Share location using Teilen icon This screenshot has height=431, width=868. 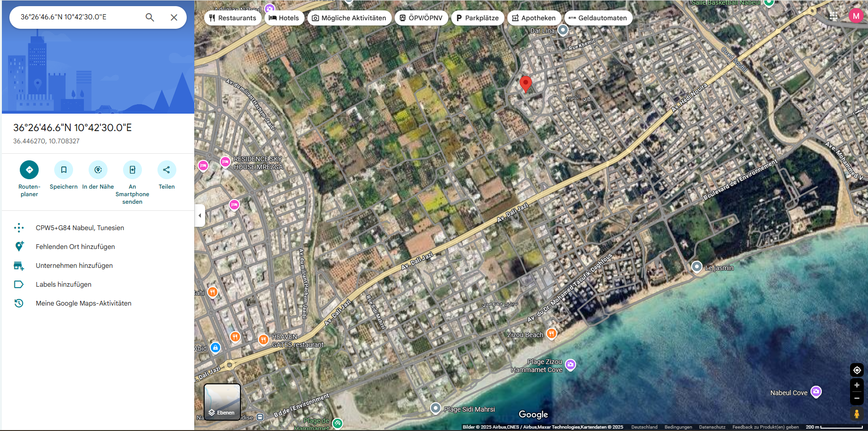click(x=166, y=170)
